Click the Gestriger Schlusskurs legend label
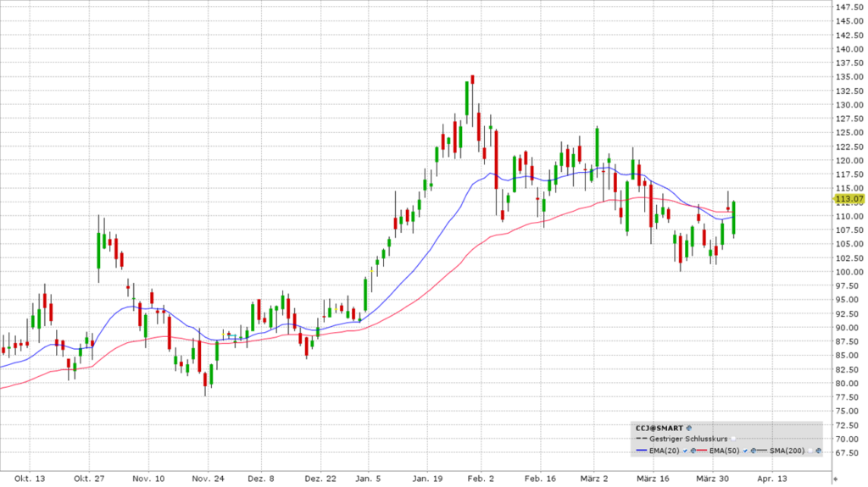 (688, 439)
